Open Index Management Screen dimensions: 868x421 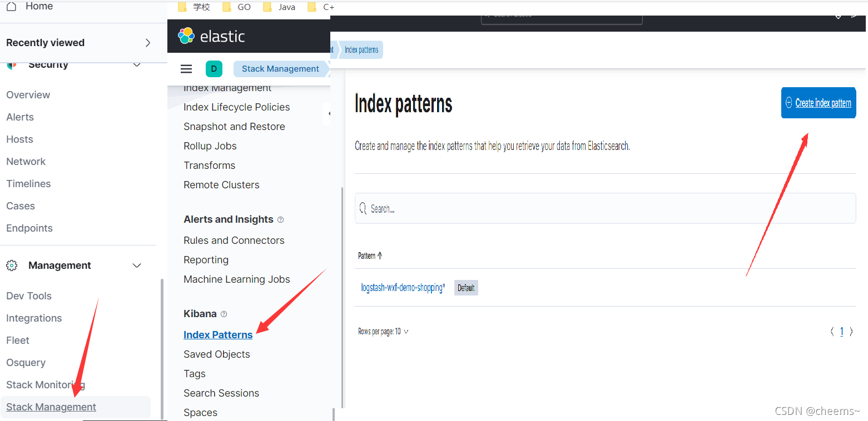(227, 88)
